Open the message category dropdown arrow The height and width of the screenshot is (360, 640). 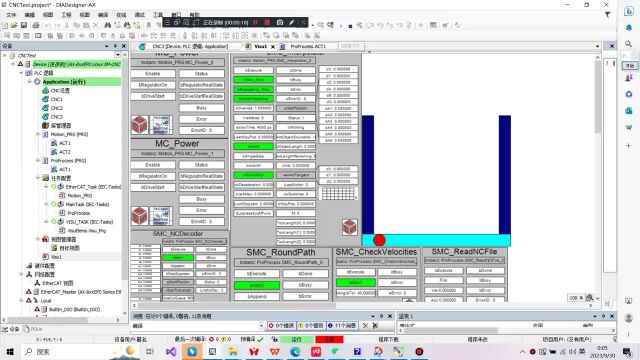261,326
